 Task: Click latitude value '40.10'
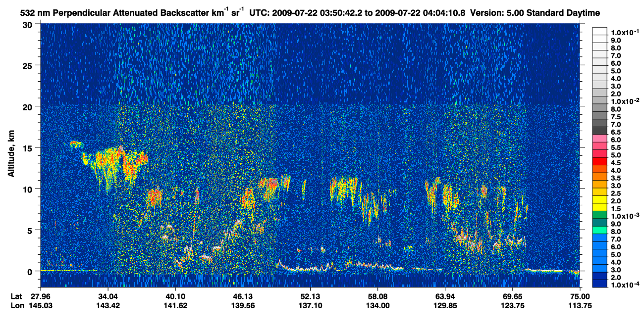(175, 296)
